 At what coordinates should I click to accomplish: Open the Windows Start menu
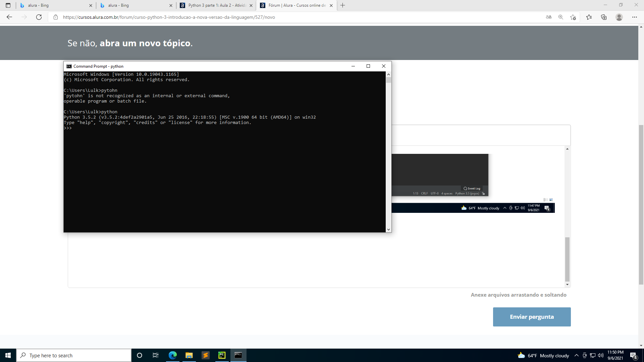[8, 355]
